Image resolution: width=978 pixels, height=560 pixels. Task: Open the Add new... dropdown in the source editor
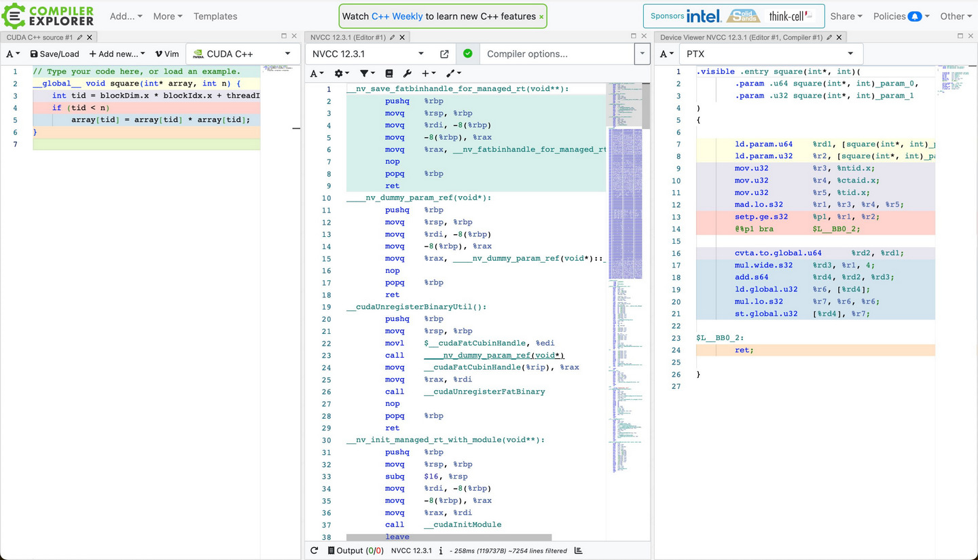click(x=117, y=54)
